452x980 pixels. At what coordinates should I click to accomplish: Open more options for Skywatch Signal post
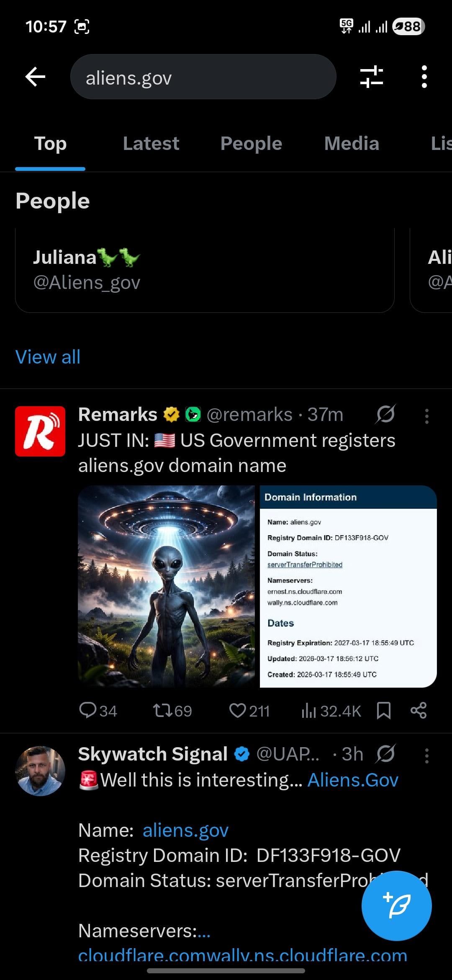(426, 756)
